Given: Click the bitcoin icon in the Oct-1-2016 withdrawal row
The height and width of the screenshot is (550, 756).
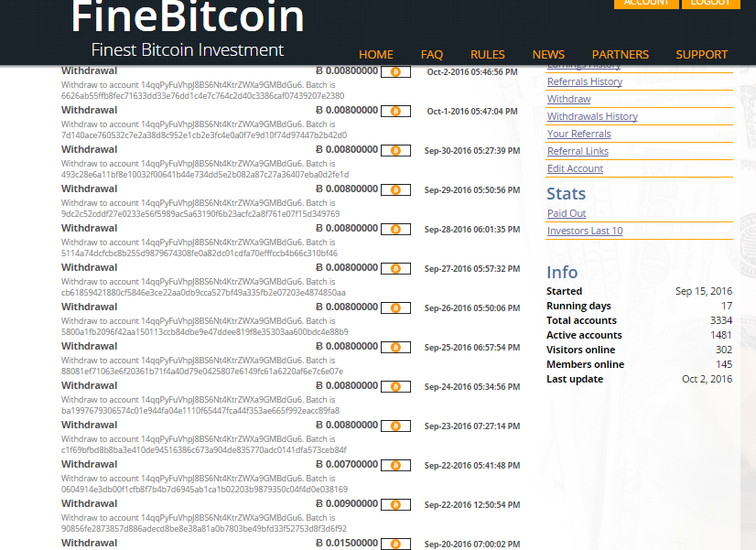Looking at the screenshot, I should (395, 112).
